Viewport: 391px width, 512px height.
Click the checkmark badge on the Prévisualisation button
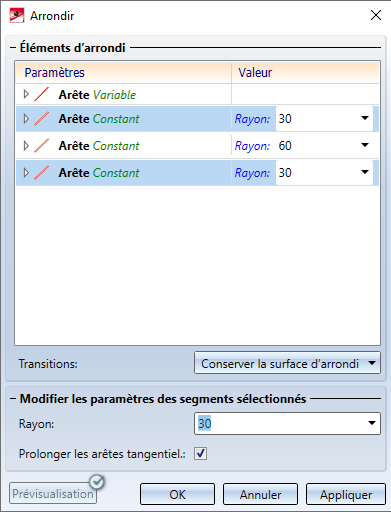tap(97, 482)
